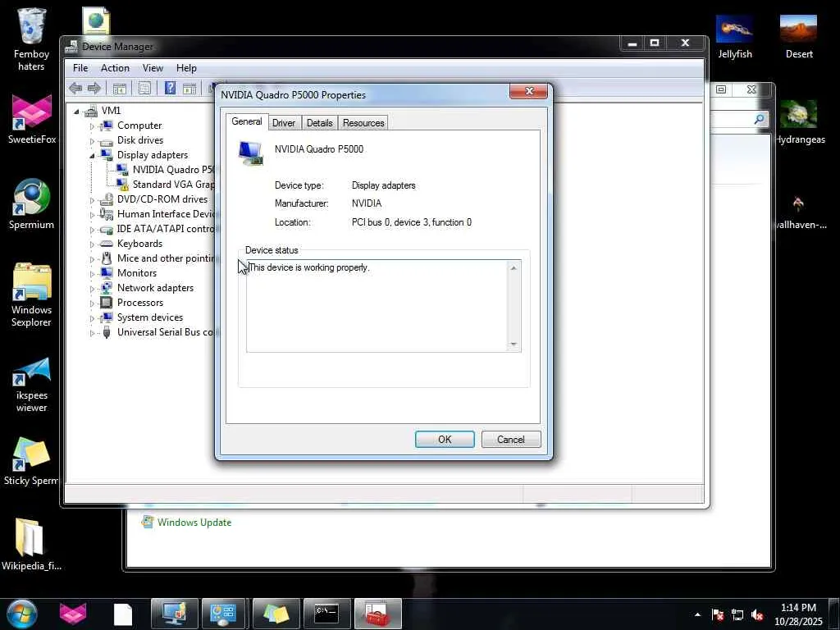Viewport: 840px width, 630px height.
Task: Select the General tab
Action: 246,121
